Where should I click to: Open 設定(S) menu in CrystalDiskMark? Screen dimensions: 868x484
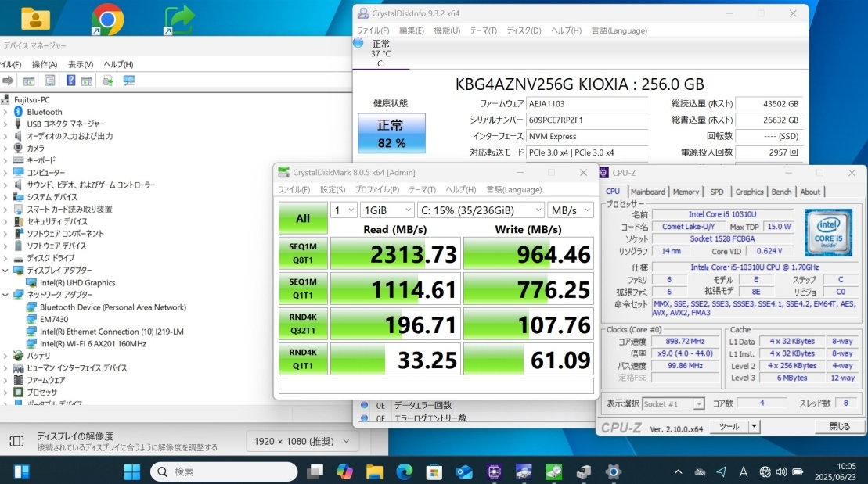tap(333, 190)
